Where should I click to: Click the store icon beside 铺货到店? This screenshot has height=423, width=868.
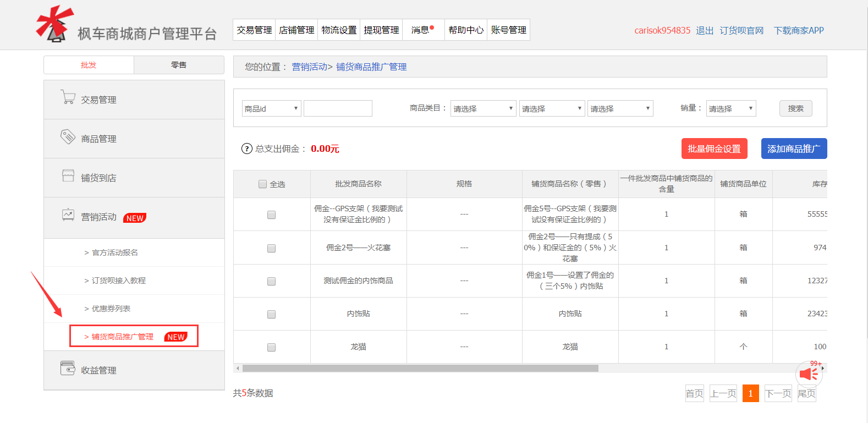click(68, 175)
